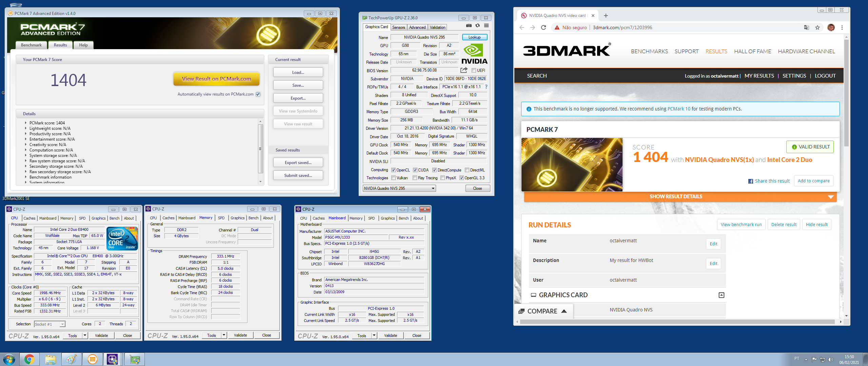Toggle the Ray Tracing checkbox
The width and height of the screenshot is (868, 366).
point(415,178)
